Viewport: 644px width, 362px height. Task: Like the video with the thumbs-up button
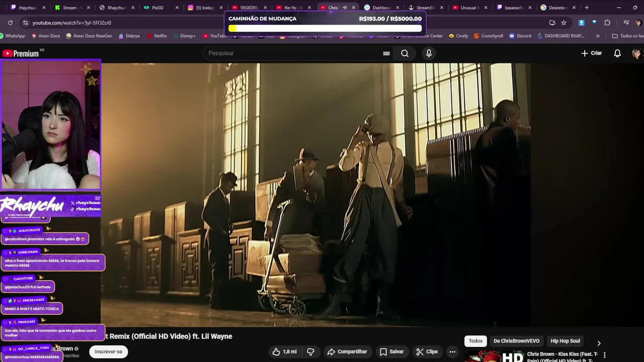[x=284, y=352]
